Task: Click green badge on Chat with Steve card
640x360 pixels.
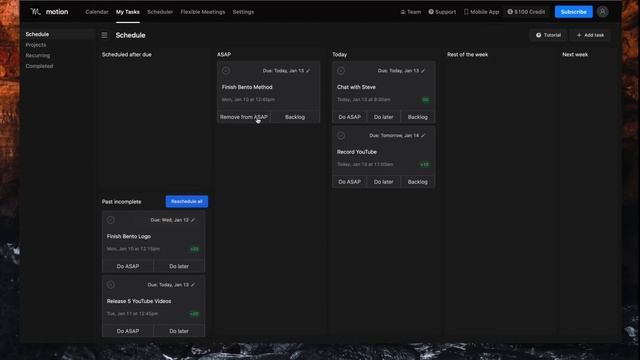Action: [426, 100]
